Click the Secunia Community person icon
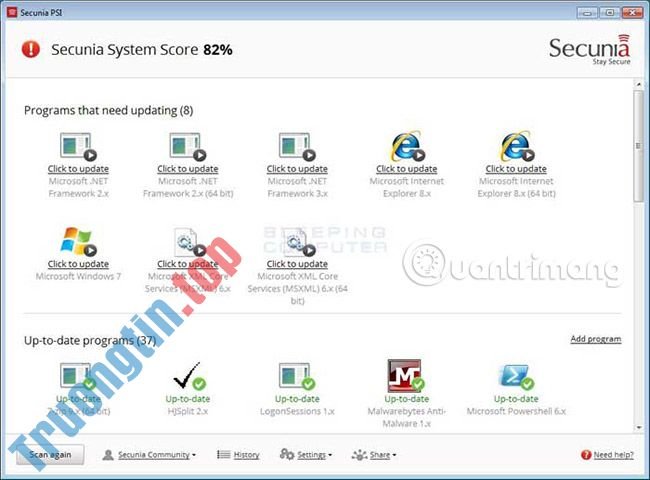Screen dimensions: 650x480 pos(108,455)
